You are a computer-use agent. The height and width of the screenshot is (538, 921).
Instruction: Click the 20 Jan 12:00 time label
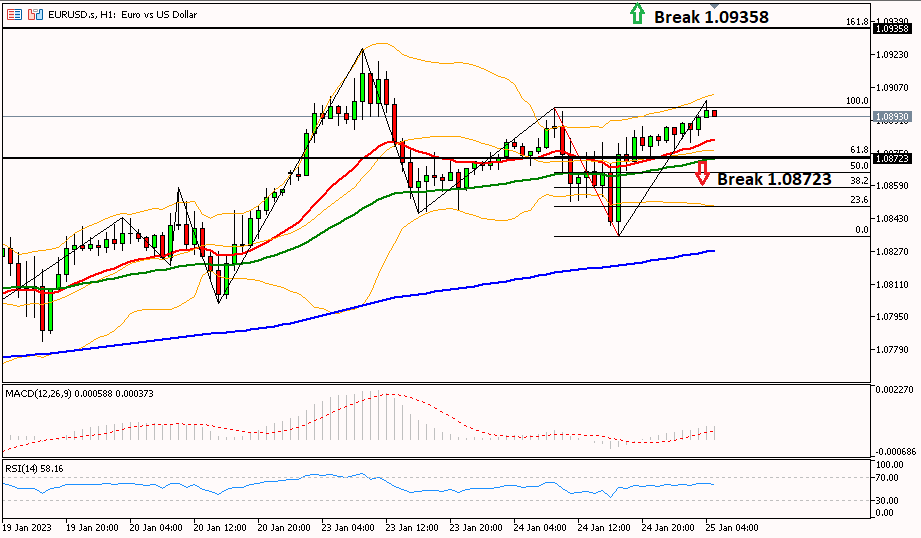[220, 527]
